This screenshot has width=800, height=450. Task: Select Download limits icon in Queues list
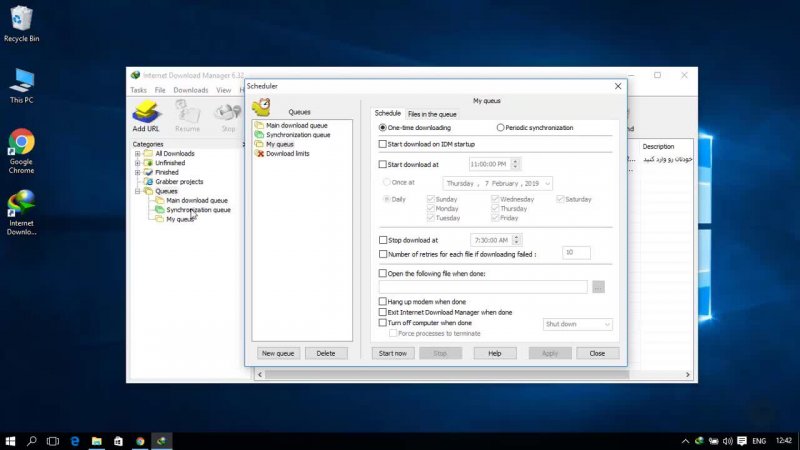click(x=260, y=153)
